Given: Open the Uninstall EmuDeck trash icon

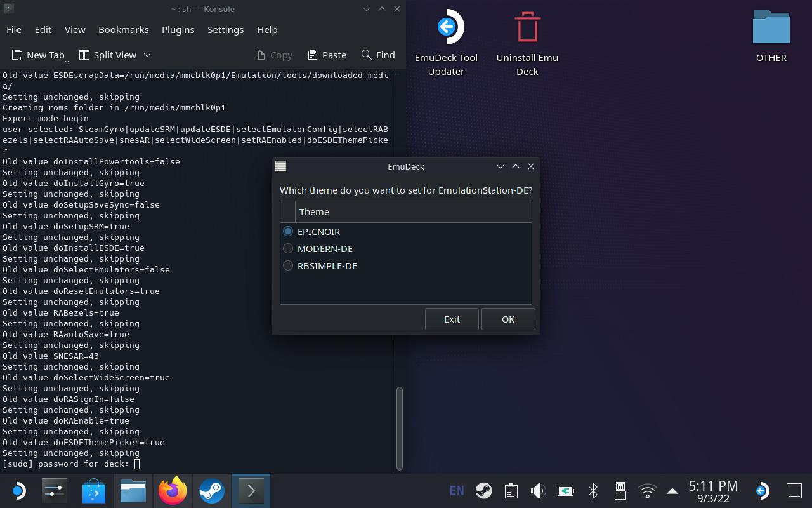Looking at the screenshot, I should pyautogui.click(x=527, y=29).
